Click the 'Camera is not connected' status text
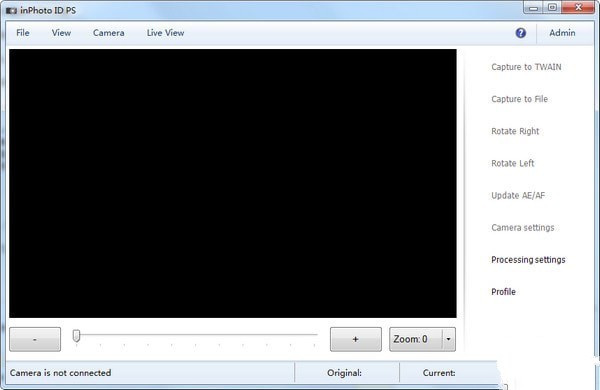600x390 pixels. coord(60,373)
